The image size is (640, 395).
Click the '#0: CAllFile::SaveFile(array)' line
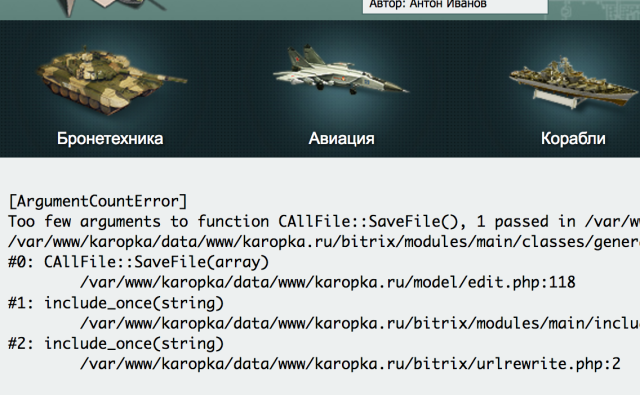(138, 262)
